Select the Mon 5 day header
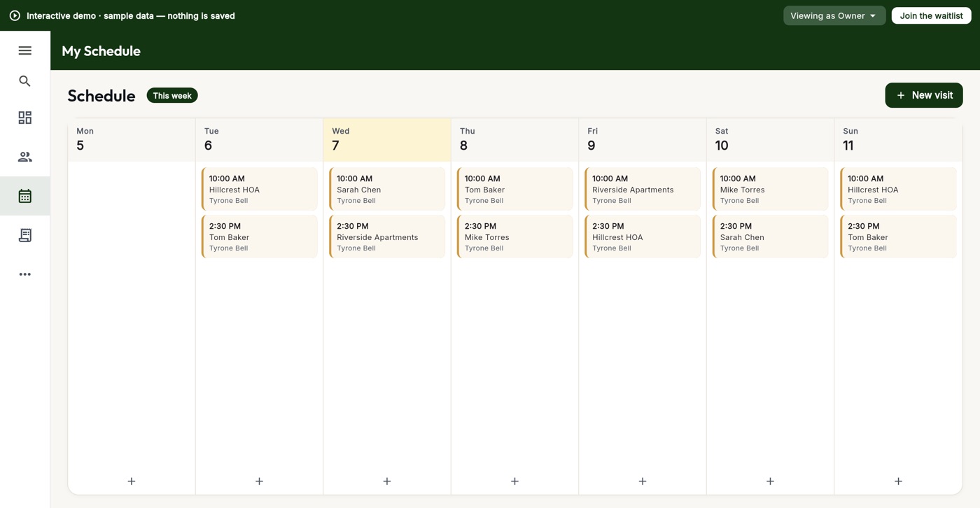980x508 pixels. (x=132, y=140)
